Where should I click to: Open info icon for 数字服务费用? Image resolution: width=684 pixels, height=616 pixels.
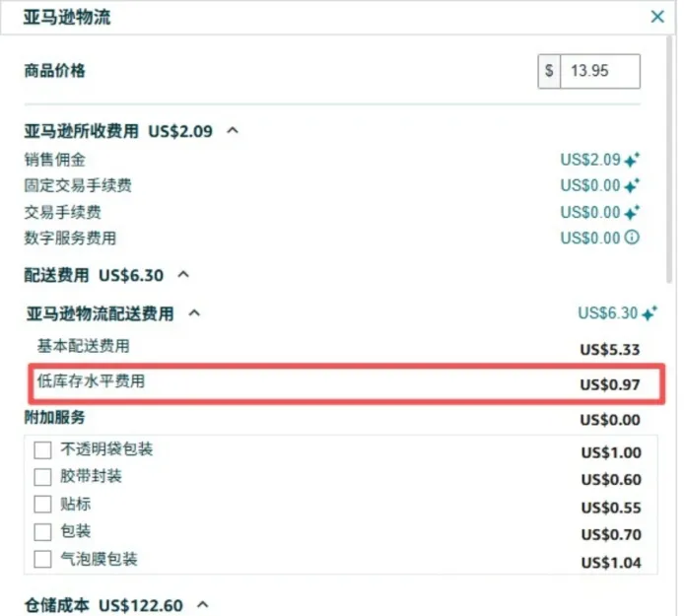tap(633, 238)
